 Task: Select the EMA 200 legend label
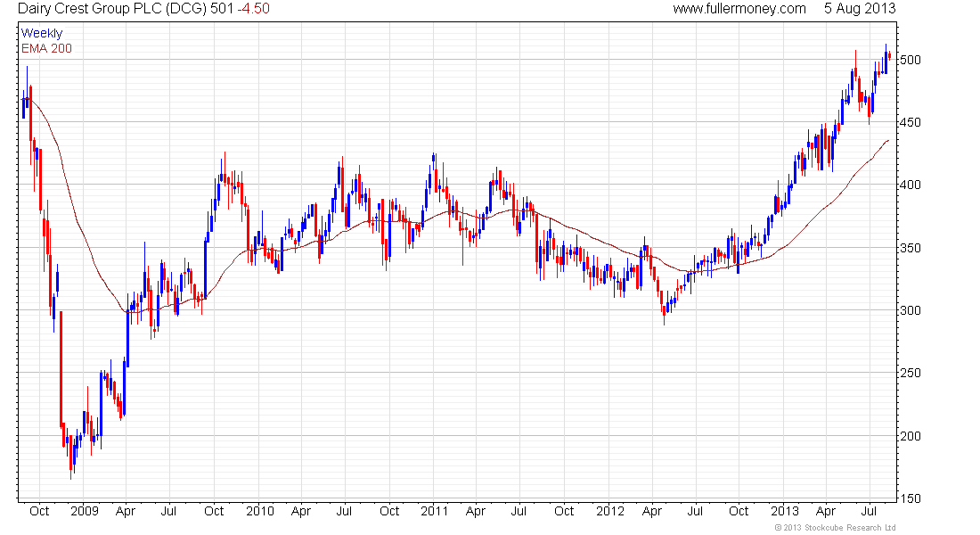[x=46, y=48]
